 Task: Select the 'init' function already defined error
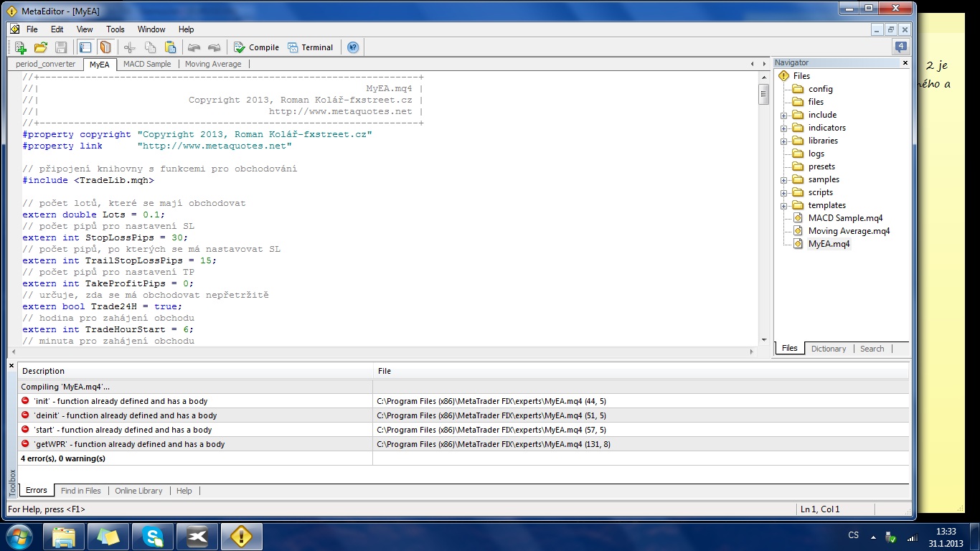point(463,401)
